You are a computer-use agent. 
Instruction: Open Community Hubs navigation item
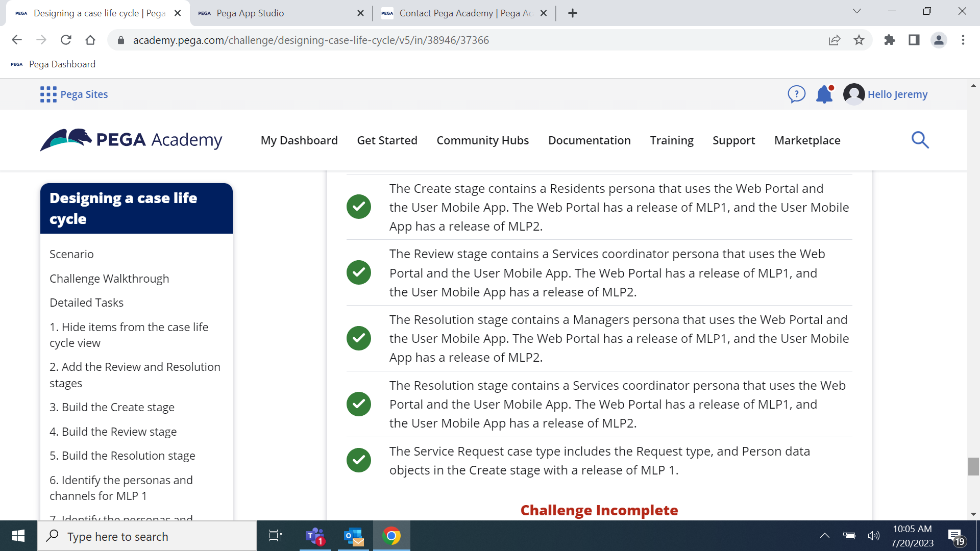coord(482,140)
